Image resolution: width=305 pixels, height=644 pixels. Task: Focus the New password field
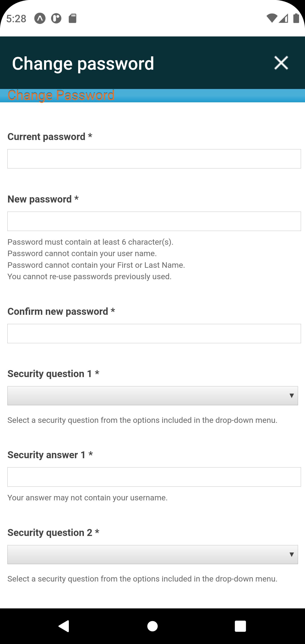(x=154, y=221)
